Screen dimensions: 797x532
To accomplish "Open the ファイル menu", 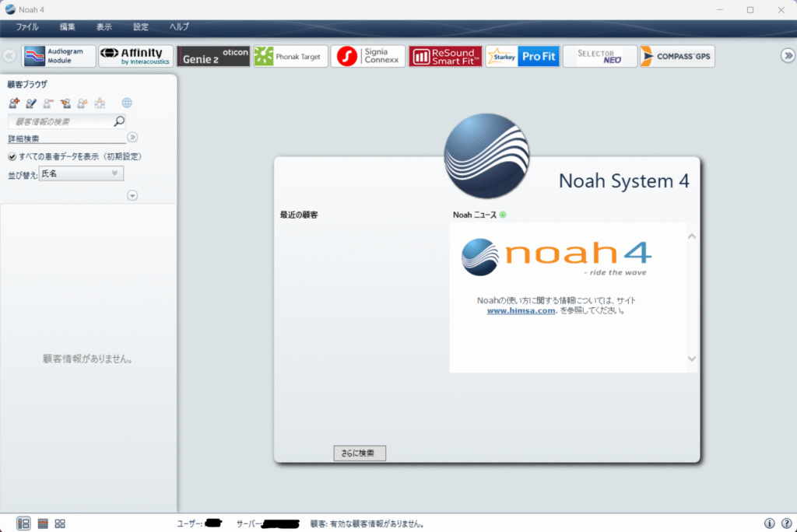I will tap(27, 27).
